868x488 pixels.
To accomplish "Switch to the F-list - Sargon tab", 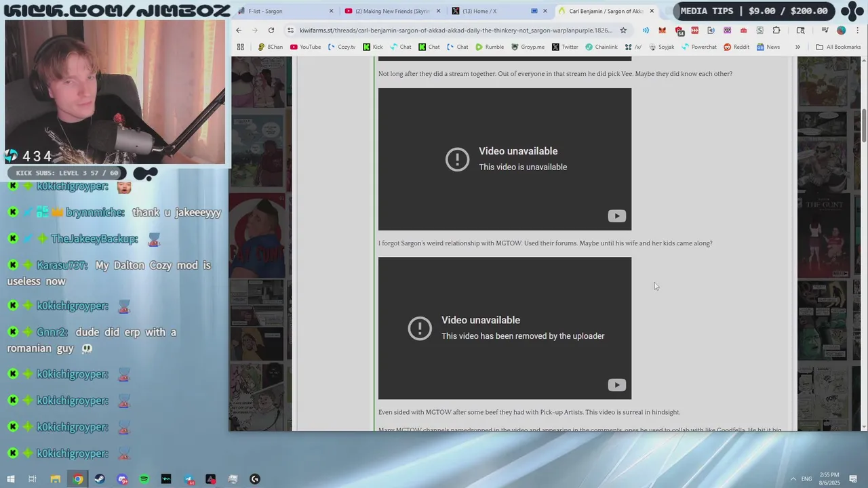I will pyautogui.click(x=285, y=11).
